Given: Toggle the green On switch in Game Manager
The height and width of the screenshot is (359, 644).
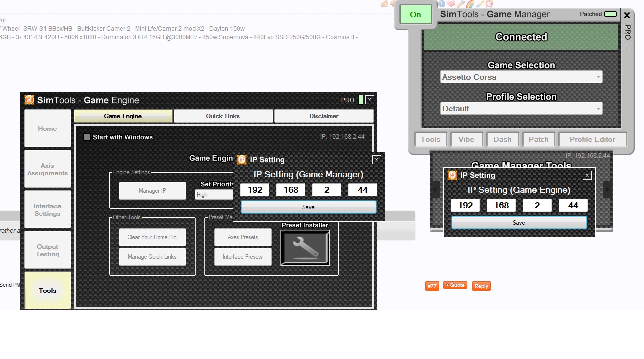Looking at the screenshot, I should tap(415, 14).
